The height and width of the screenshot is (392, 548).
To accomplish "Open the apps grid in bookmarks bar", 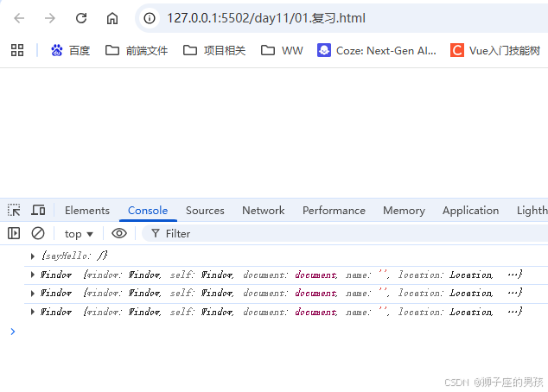I will point(17,50).
